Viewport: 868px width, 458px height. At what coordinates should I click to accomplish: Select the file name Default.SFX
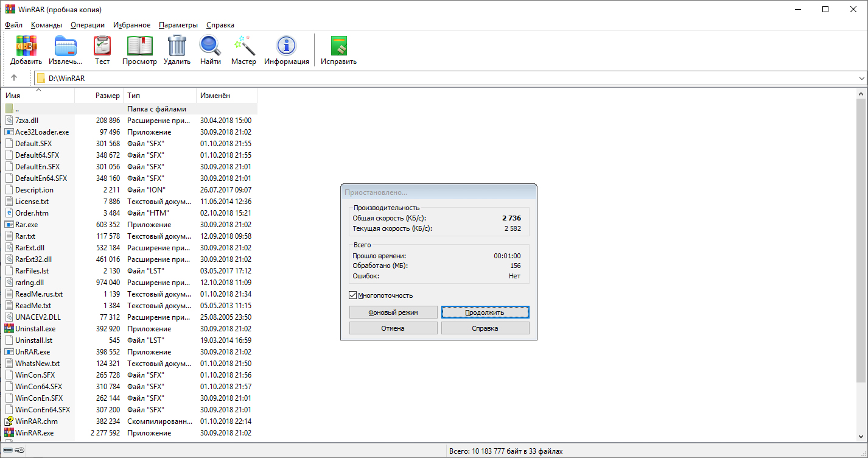point(33,144)
